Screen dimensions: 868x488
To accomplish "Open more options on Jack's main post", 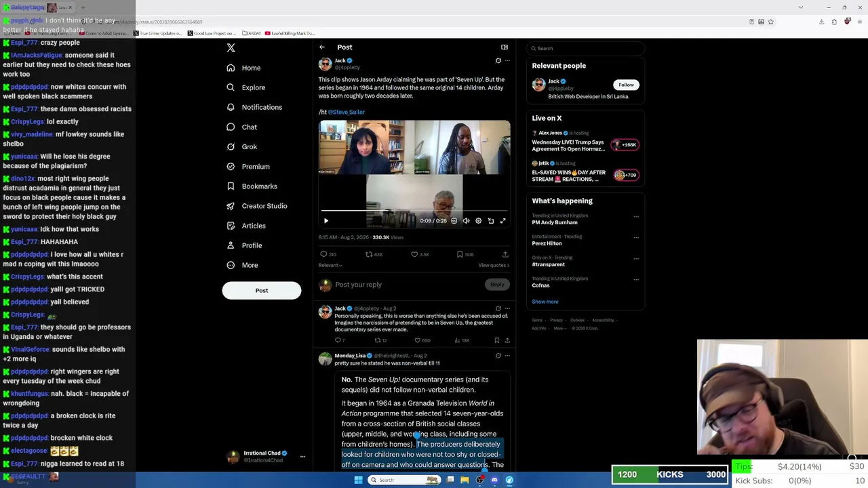I will pos(507,61).
